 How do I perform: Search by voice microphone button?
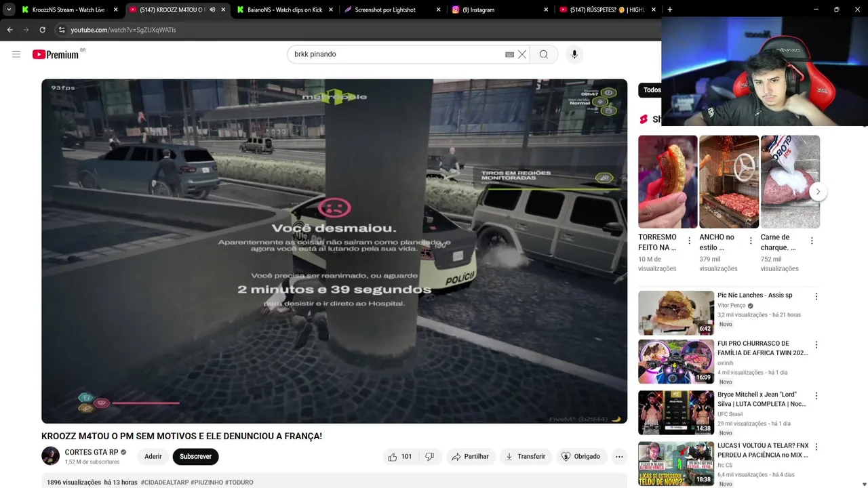(x=574, y=54)
